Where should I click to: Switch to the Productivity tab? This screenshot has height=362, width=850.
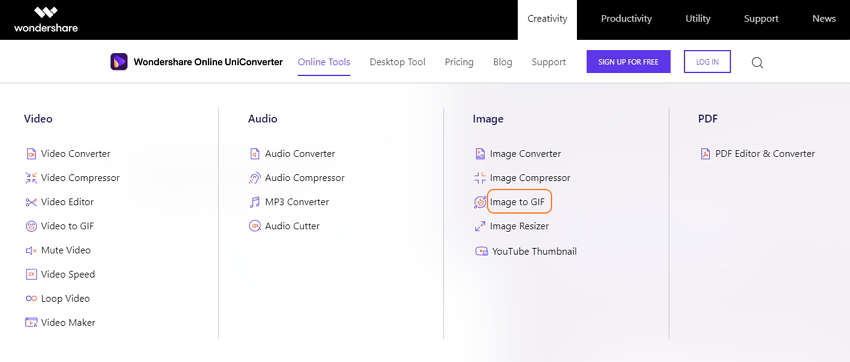pyautogui.click(x=626, y=19)
